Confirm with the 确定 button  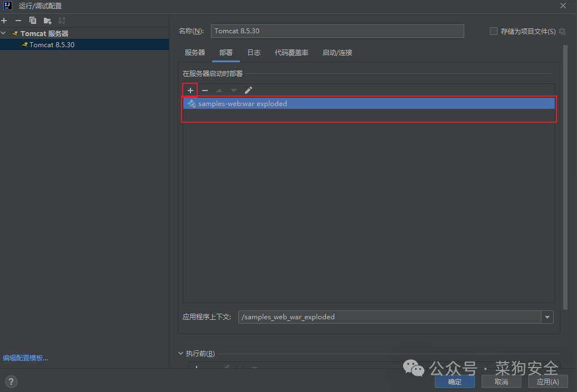click(454, 381)
